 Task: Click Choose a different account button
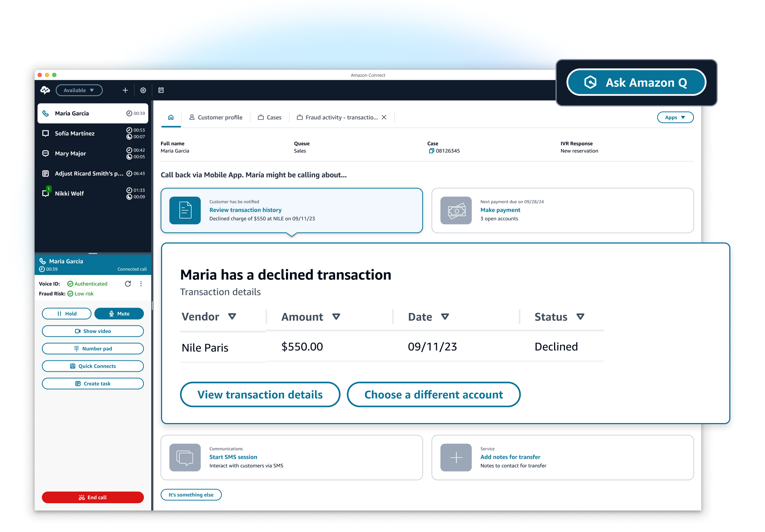[x=434, y=394]
